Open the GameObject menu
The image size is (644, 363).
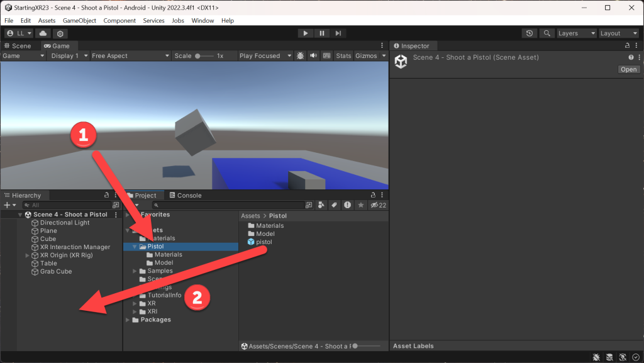[79, 21]
